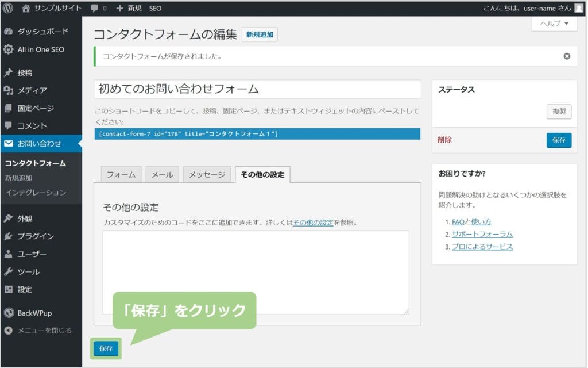Click the ツール wrench icon
The width and height of the screenshot is (588, 368).
click(x=8, y=272)
